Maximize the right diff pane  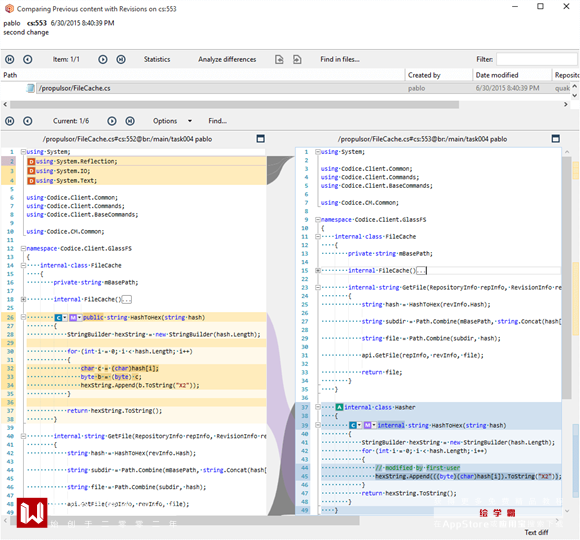coord(555,139)
